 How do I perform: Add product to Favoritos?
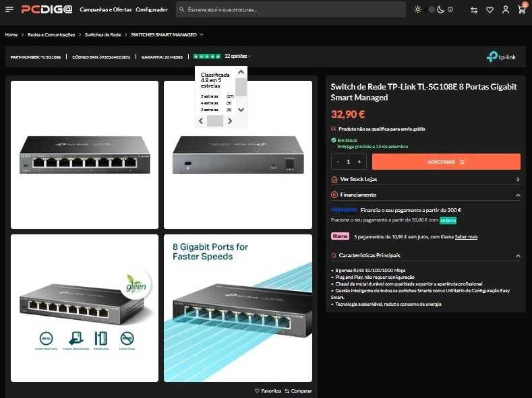[x=268, y=391]
